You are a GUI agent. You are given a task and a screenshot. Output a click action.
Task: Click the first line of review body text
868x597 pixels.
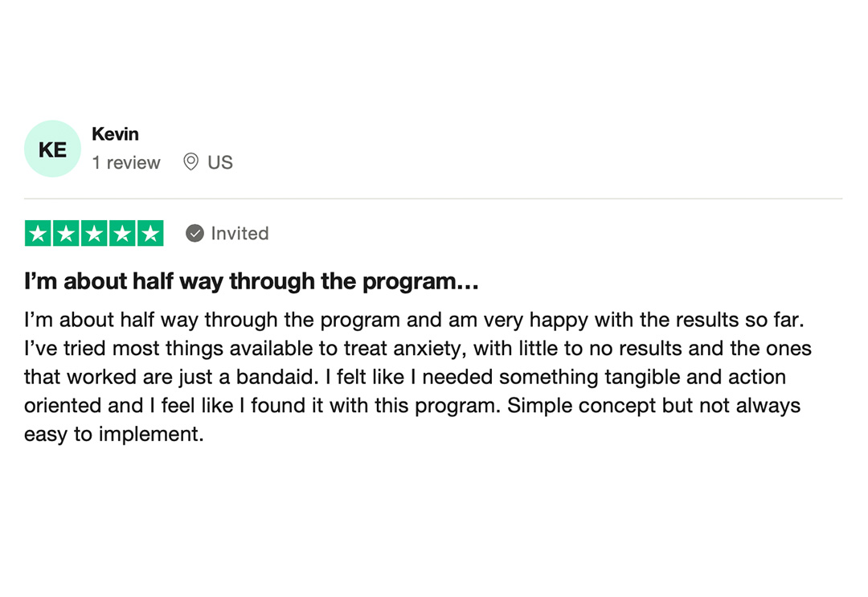(x=414, y=321)
